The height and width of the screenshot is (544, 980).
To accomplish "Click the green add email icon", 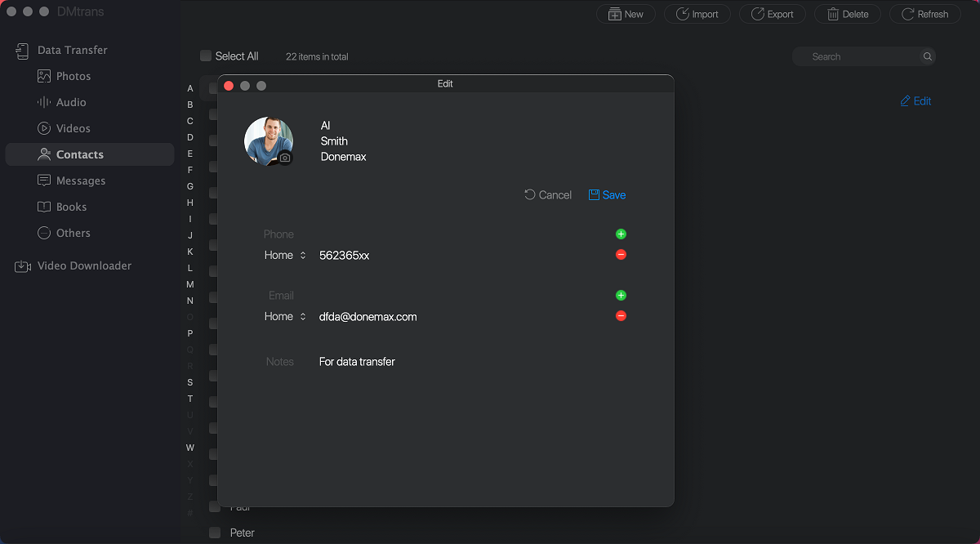I will [x=621, y=296].
